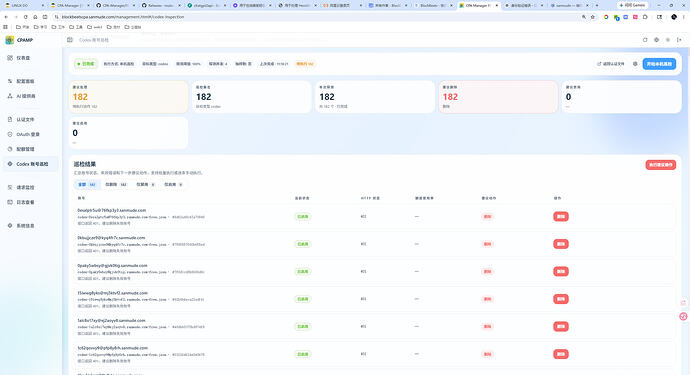Click lower red floating icon at right edge
The image size is (690, 375).
click(683, 316)
